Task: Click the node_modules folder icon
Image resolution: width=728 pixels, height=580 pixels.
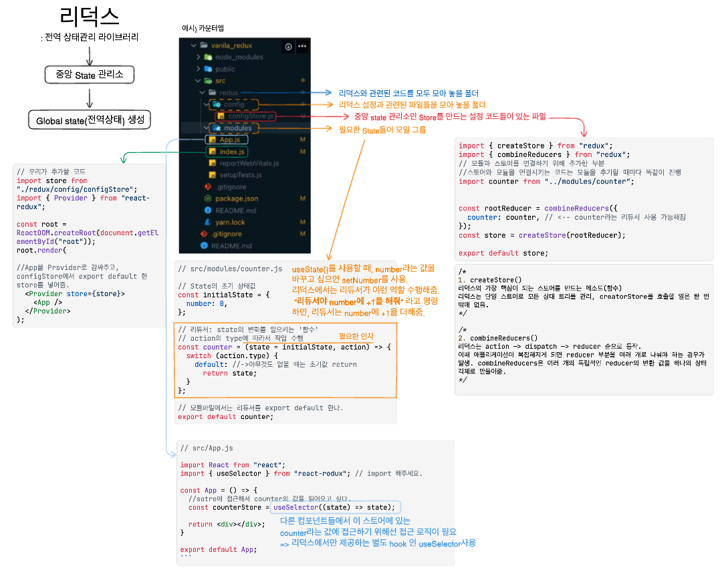Action: (208, 57)
